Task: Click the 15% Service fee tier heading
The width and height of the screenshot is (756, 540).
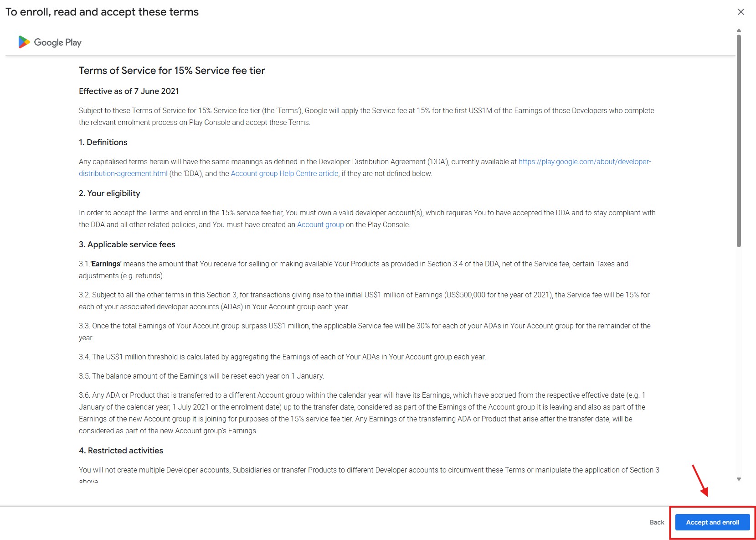Action: (x=172, y=71)
